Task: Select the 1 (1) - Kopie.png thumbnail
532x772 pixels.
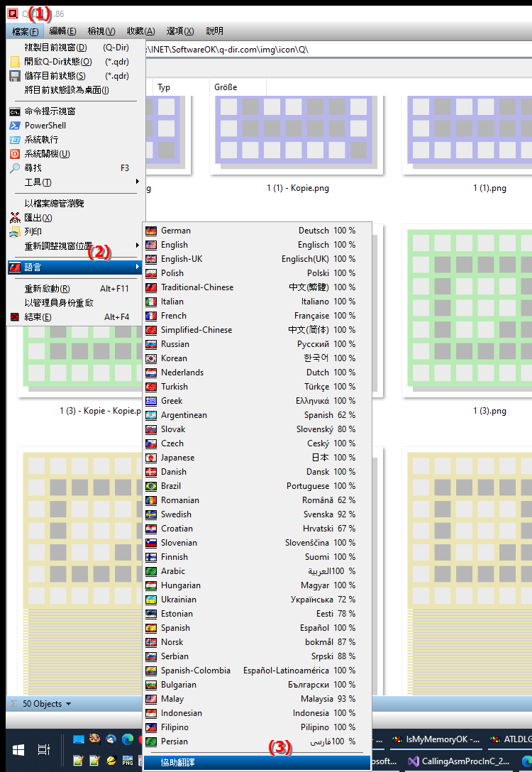Action: 297,135
